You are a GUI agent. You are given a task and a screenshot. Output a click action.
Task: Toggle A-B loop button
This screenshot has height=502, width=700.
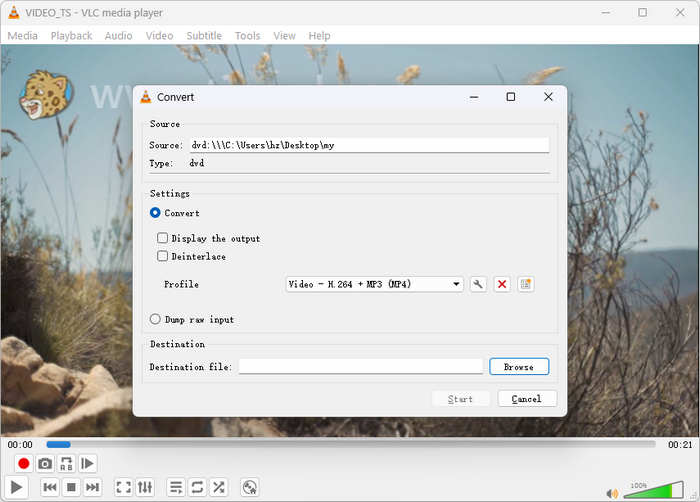click(x=66, y=463)
